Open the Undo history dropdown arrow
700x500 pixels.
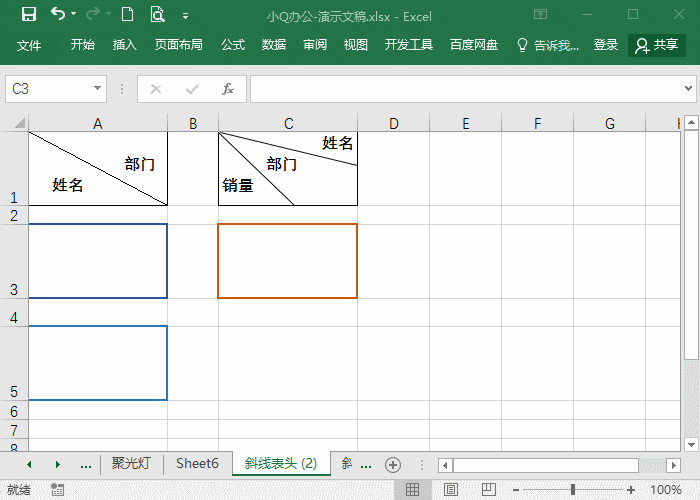pyautogui.click(x=74, y=14)
